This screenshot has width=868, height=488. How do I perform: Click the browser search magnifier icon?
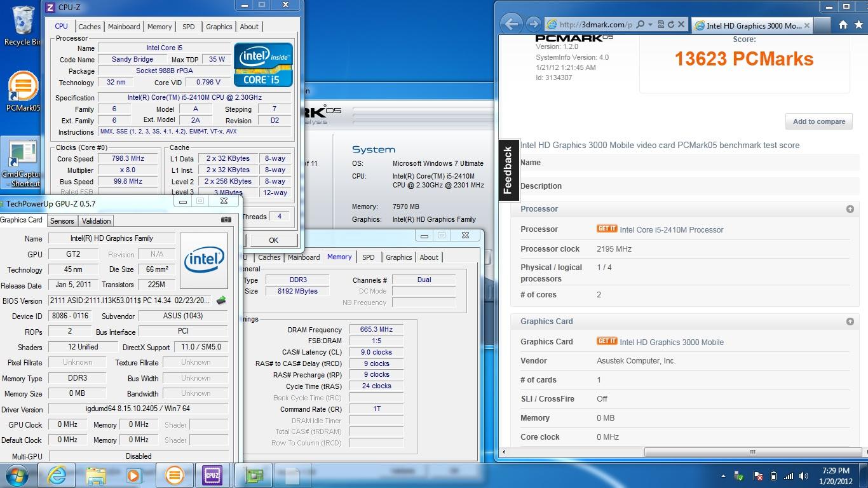point(640,24)
